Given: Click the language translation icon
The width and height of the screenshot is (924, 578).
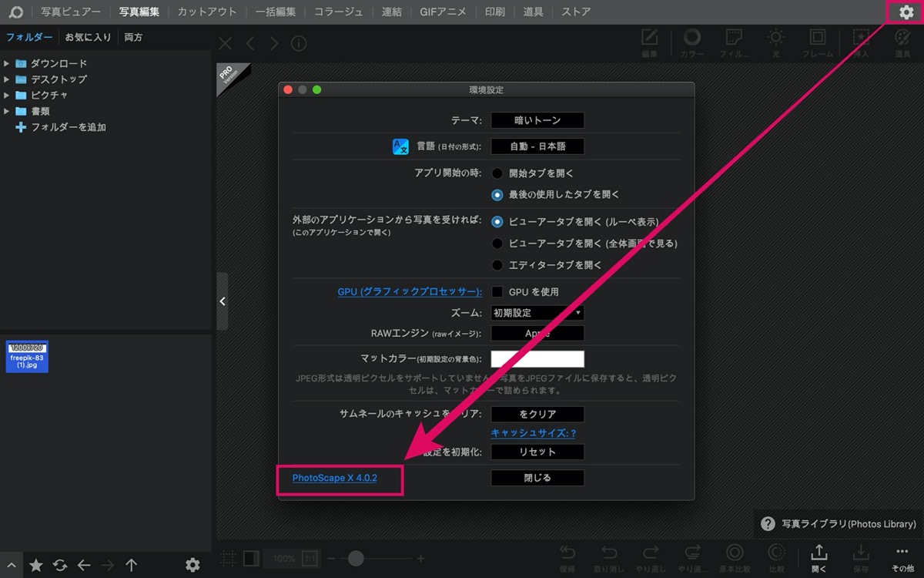Looking at the screenshot, I should click(x=402, y=146).
